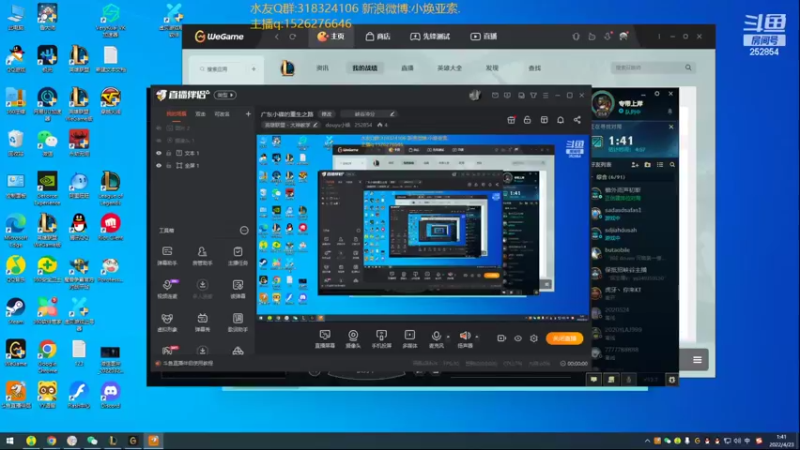Switch to the second scene tab
This screenshot has width=800, height=450.
click(201, 114)
